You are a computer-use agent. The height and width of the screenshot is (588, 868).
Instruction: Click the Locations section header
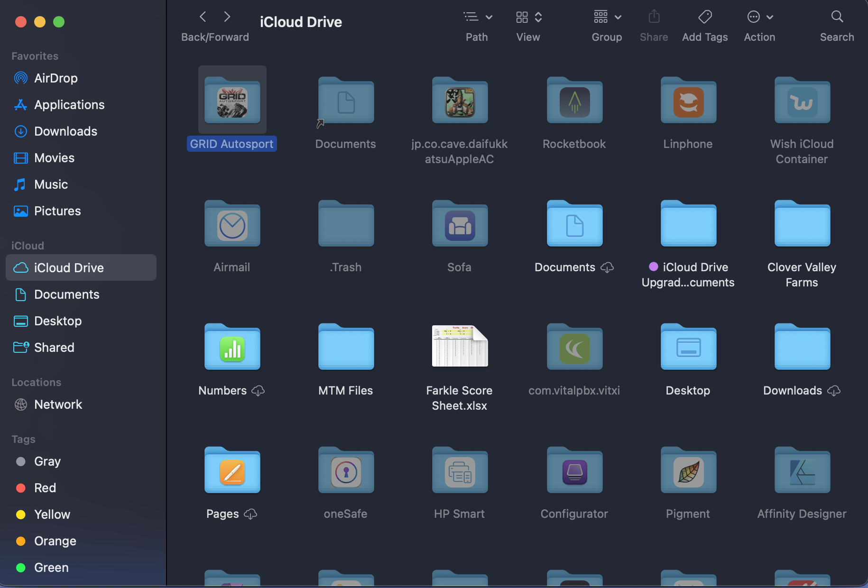click(x=37, y=382)
